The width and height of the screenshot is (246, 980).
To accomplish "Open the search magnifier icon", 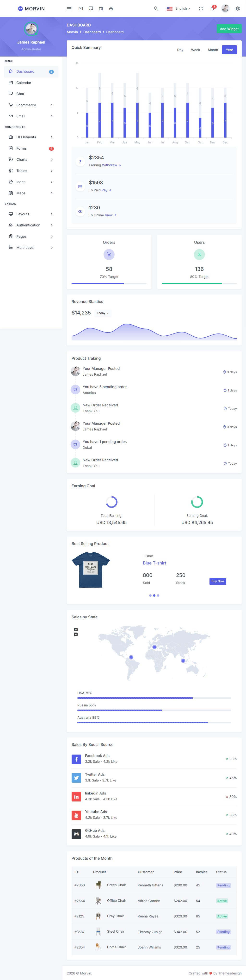I will pos(156,8).
